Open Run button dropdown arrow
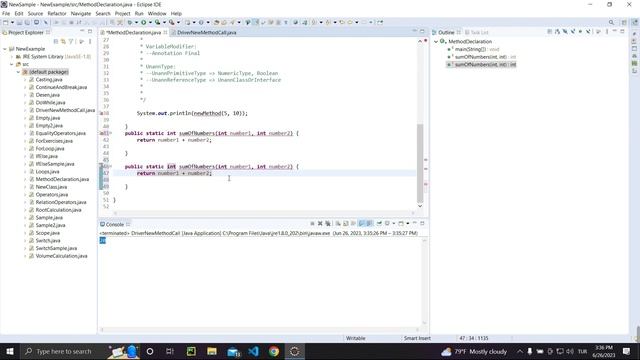This screenshot has height=360, width=640. (x=150, y=22)
